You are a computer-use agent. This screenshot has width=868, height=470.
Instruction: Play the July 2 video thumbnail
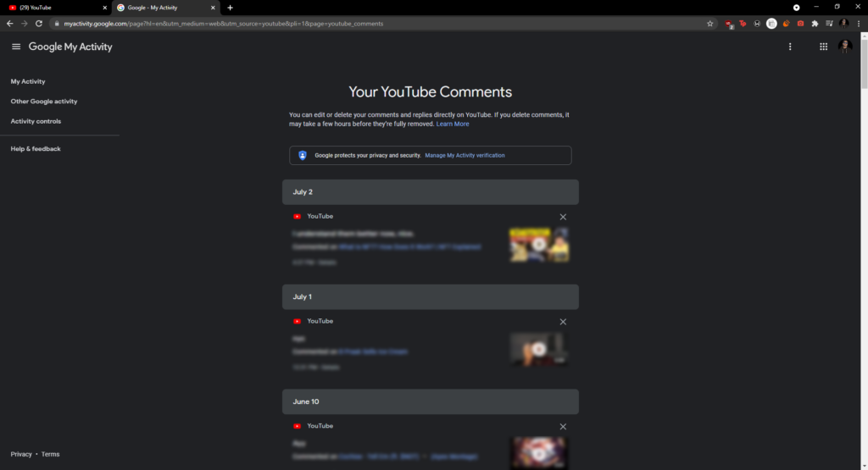[538, 245]
